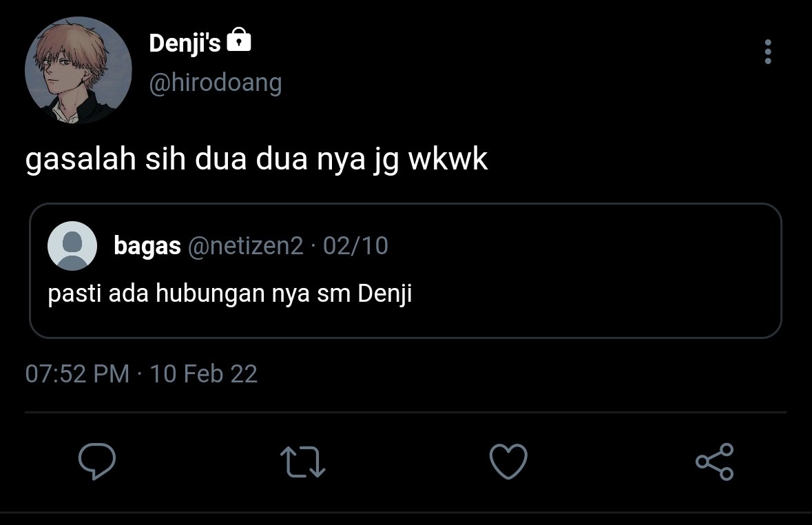Tap the padlock icon beside Denji's

click(x=239, y=39)
